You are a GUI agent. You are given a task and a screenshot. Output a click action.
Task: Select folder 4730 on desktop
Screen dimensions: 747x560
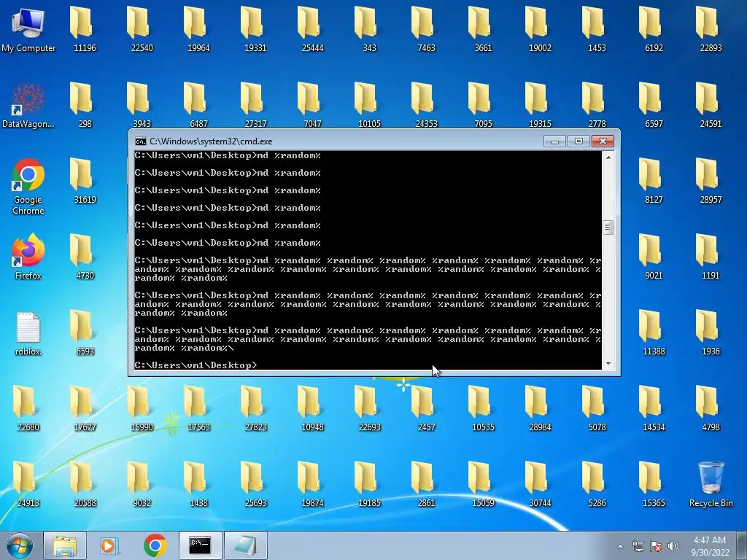click(85, 257)
